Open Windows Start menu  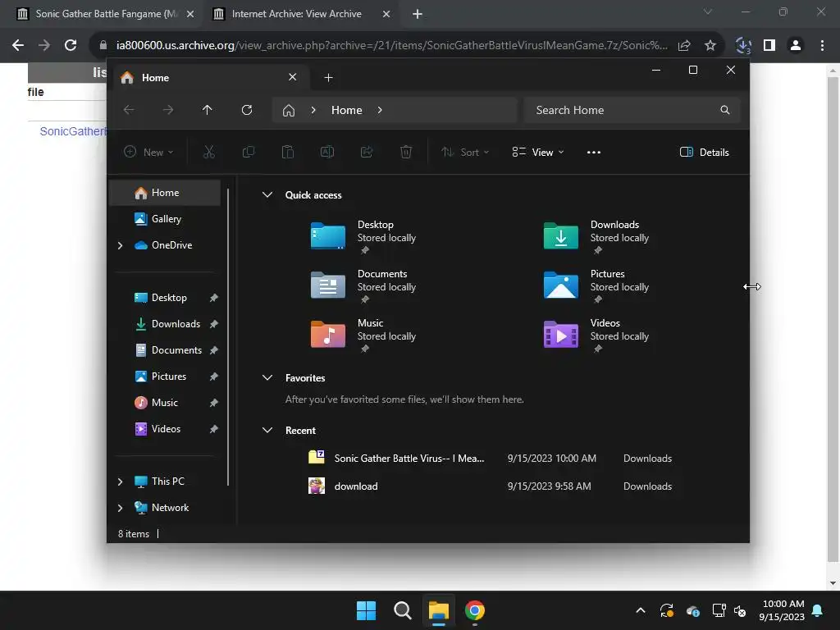[367, 610]
